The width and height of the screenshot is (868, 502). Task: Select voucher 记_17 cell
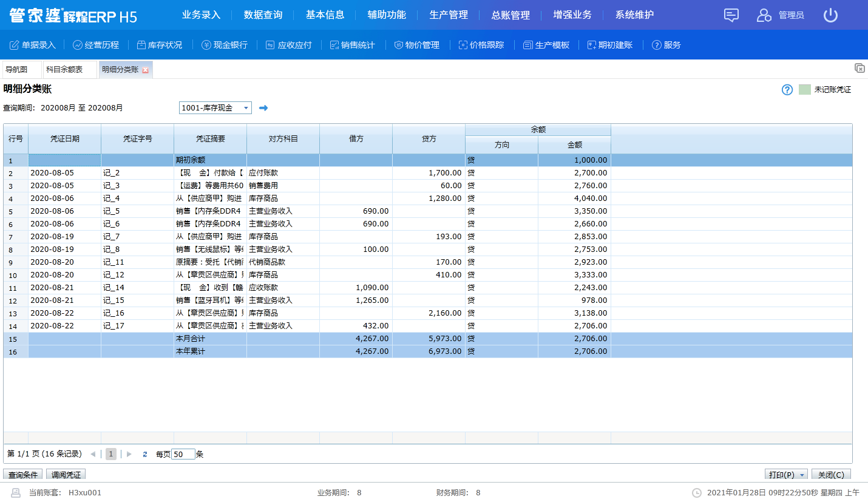coord(138,326)
